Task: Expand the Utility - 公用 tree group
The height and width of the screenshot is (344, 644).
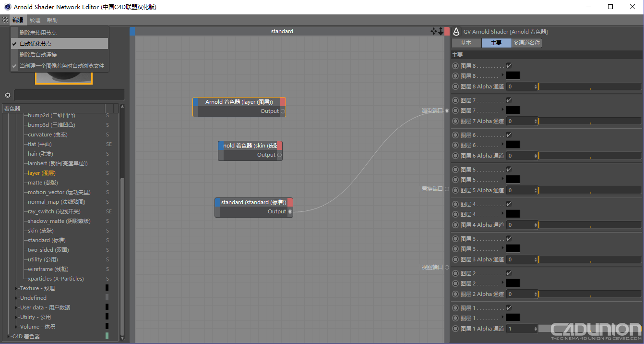Action: coord(17,317)
